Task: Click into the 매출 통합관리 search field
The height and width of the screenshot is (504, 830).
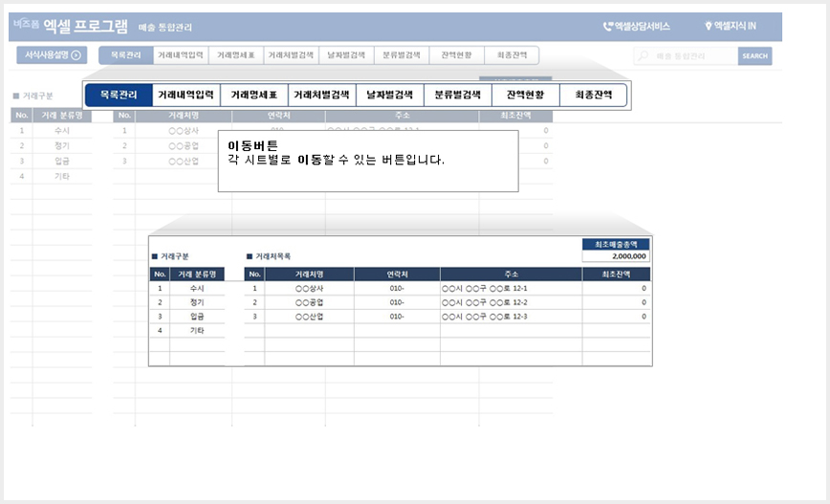Action: pyautogui.click(x=686, y=55)
